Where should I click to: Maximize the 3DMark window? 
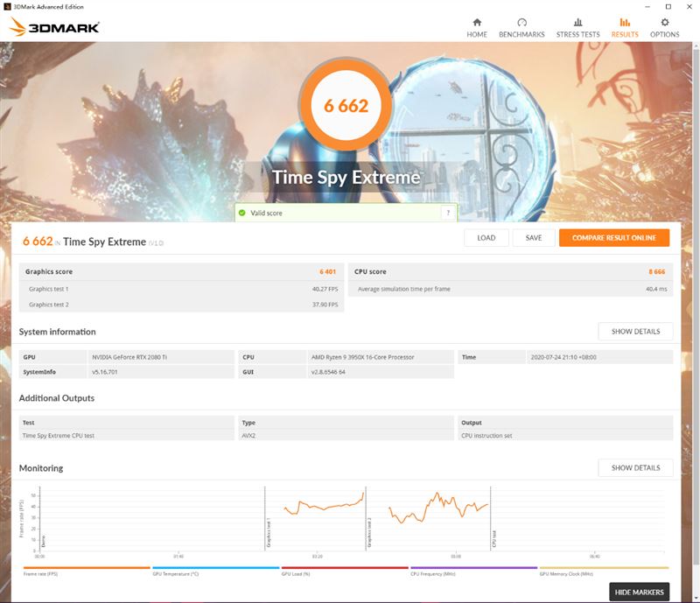668,7
